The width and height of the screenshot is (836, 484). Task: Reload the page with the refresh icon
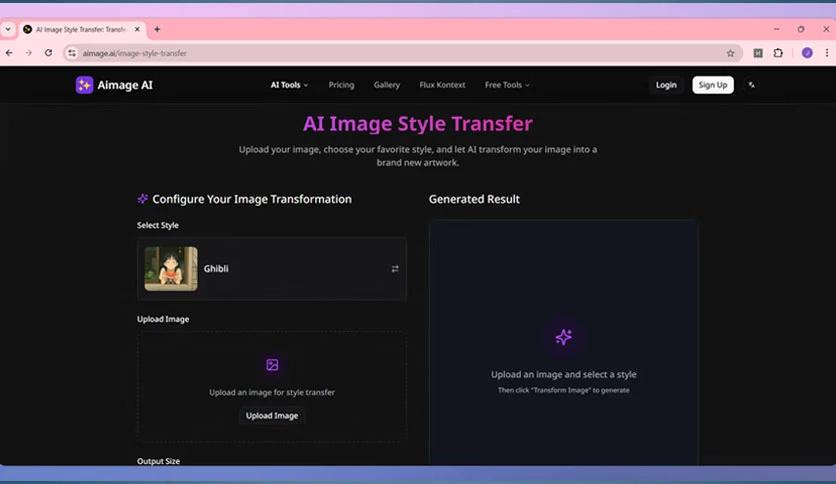point(49,53)
